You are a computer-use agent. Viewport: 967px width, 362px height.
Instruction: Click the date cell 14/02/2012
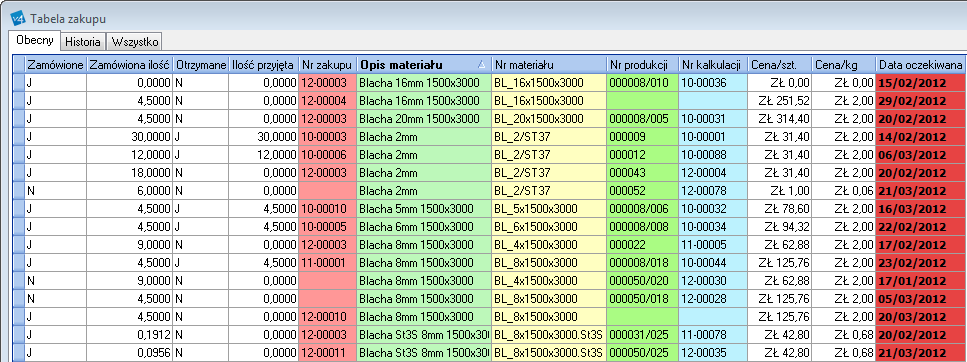tap(921, 136)
